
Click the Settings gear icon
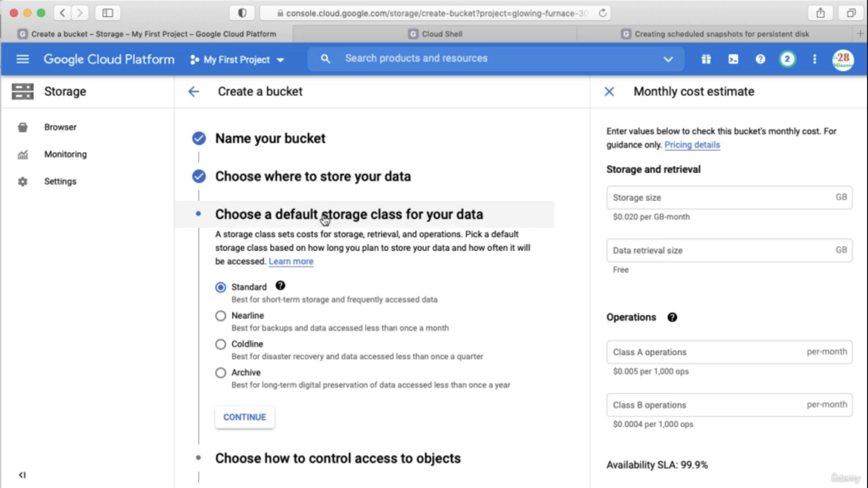22,182
